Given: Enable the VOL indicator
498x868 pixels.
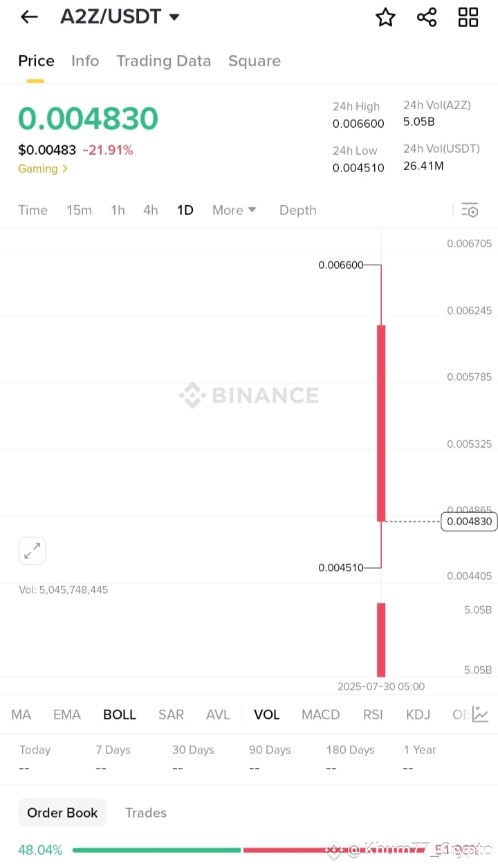Looking at the screenshot, I should [x=266, y=715].
